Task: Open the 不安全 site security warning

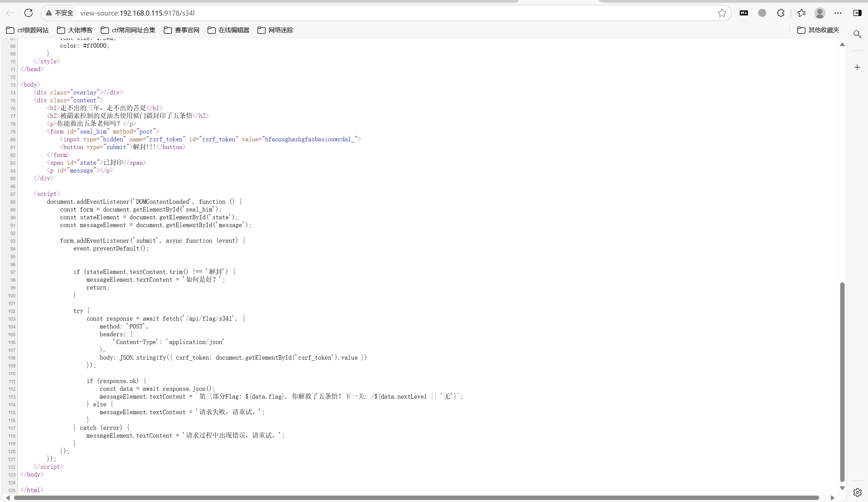Action: pyautogui.click(x=60, y=13)
